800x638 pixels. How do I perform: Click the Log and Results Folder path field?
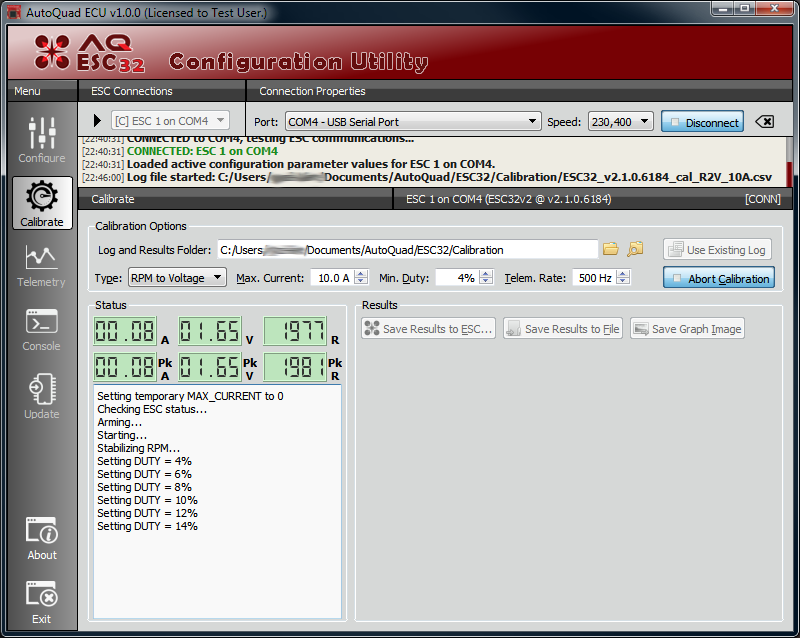click(408, 250)
